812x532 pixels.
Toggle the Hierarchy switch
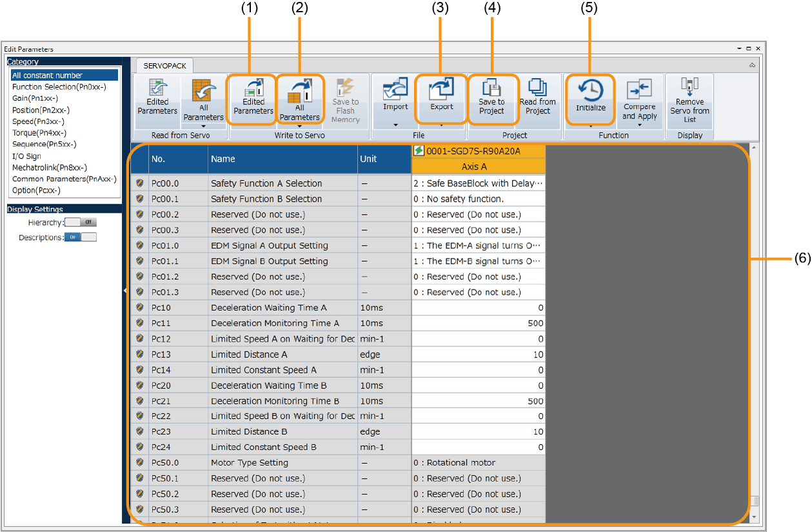[x=81, y=222]
